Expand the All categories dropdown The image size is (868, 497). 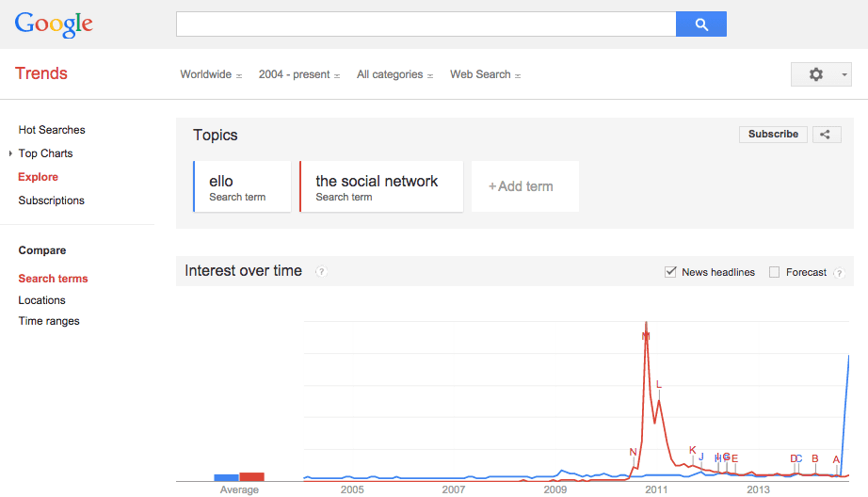click(x=394, y=74)
